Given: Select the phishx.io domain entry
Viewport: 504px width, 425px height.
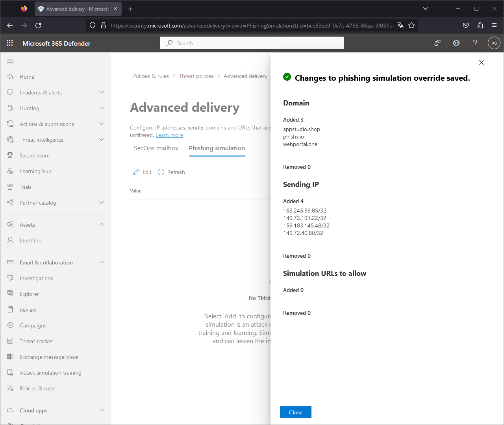Looking at the screenshot, I should pyautogui.click(x=293, y=137).
